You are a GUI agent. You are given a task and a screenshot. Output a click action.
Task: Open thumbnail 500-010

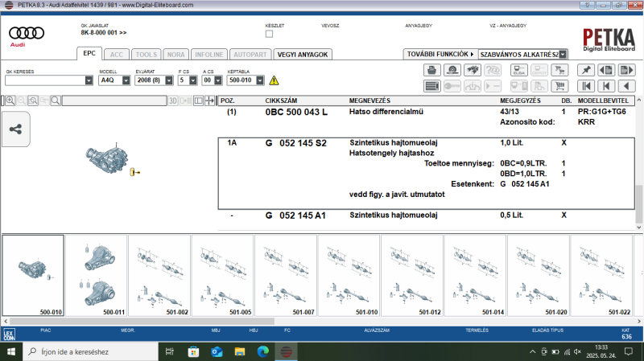[33, 275]
